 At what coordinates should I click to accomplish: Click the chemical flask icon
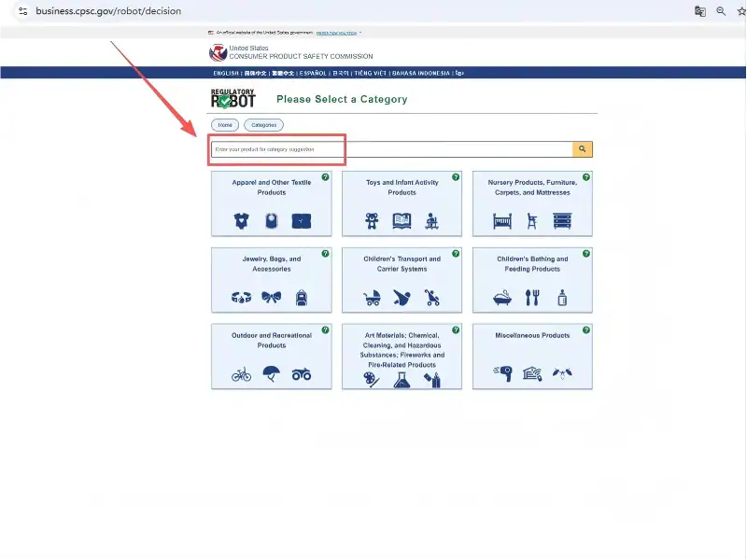pos(402,380)
